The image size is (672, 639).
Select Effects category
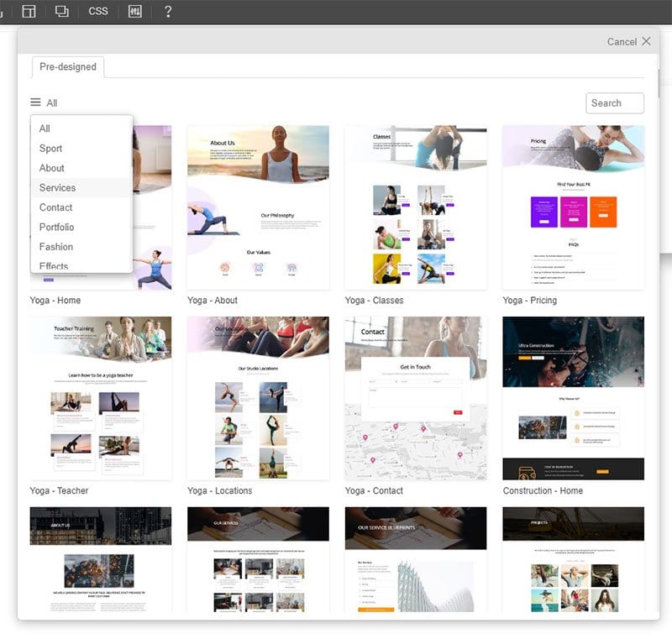coord(81,265)
